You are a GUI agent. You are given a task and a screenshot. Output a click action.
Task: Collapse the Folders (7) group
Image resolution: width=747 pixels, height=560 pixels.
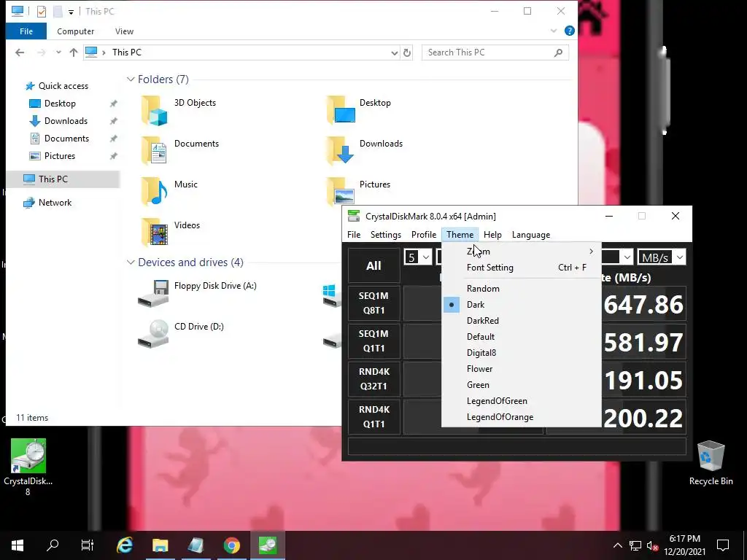[x=131, y=79]
